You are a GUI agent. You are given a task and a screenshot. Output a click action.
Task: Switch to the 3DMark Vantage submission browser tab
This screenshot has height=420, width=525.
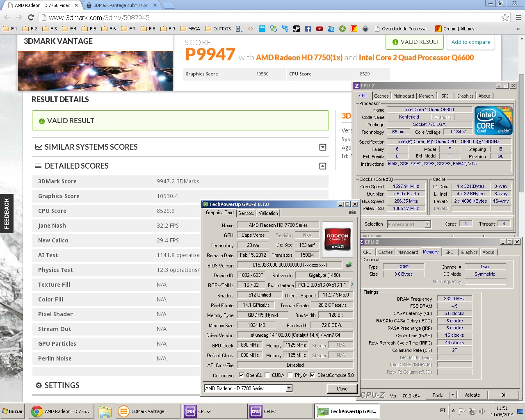pos(121,5)
